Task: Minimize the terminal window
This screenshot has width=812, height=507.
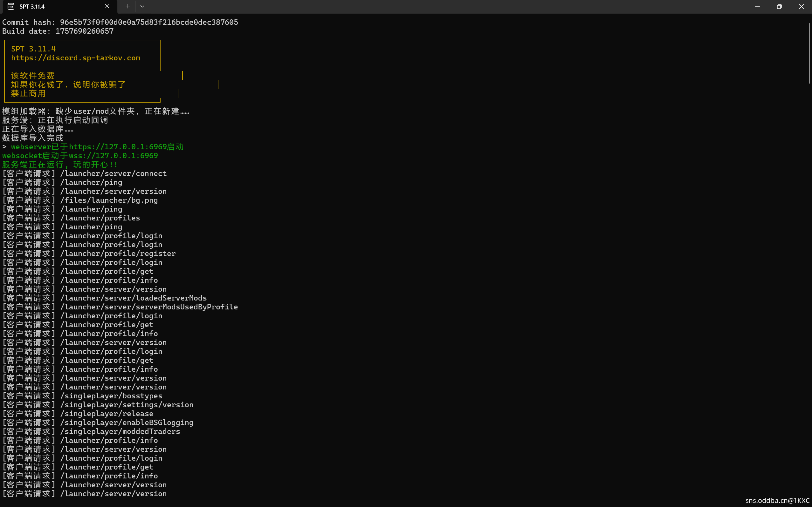Action: click(x=757, y=6)
